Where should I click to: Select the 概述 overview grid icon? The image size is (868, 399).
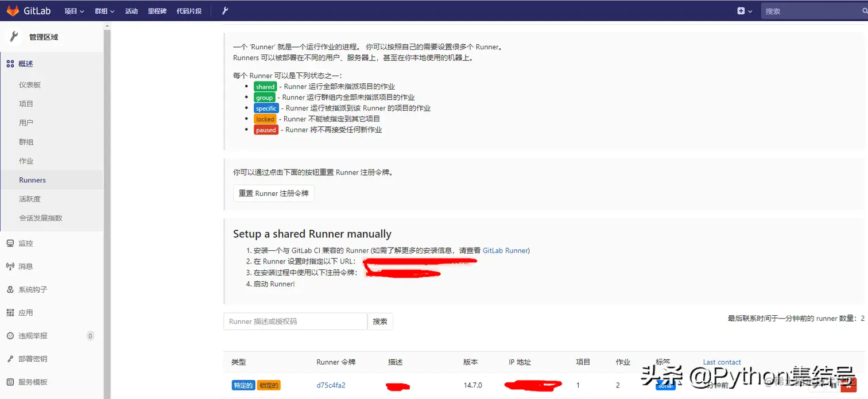coord(10,63)
